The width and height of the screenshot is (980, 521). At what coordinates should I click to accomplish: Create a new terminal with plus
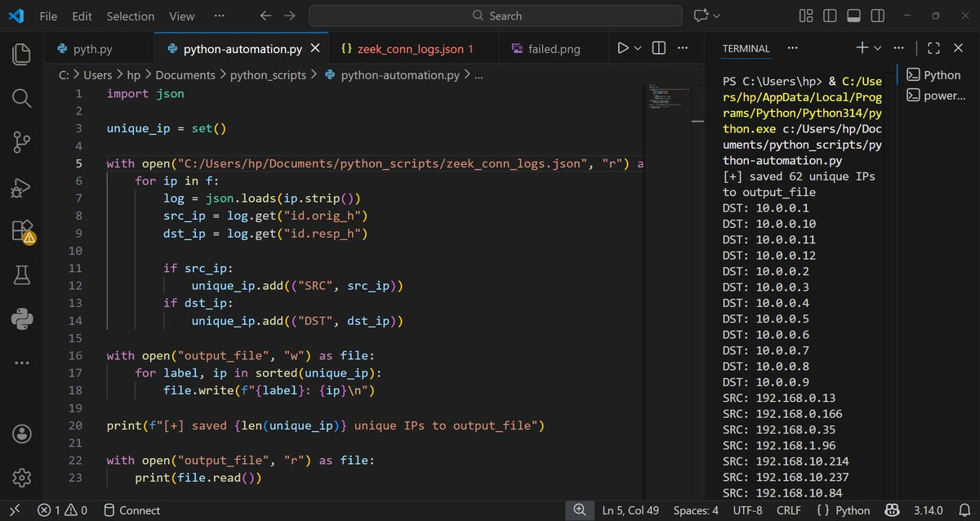pyautogui.click(x=862, y=48)
